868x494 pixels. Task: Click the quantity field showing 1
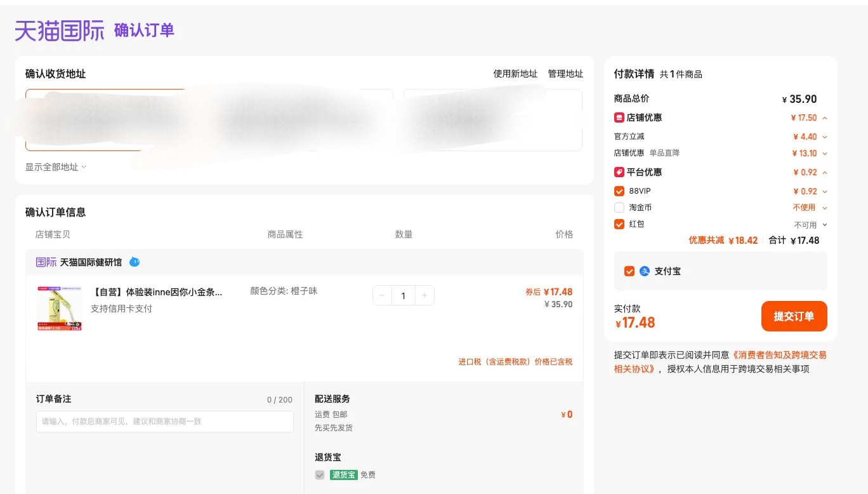click(404, 295)
